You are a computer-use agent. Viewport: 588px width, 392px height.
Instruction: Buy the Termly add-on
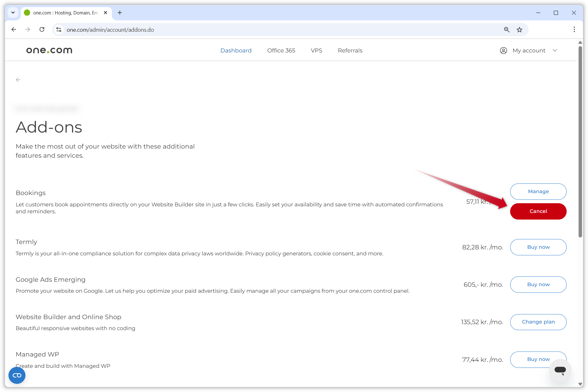[538, 247]
